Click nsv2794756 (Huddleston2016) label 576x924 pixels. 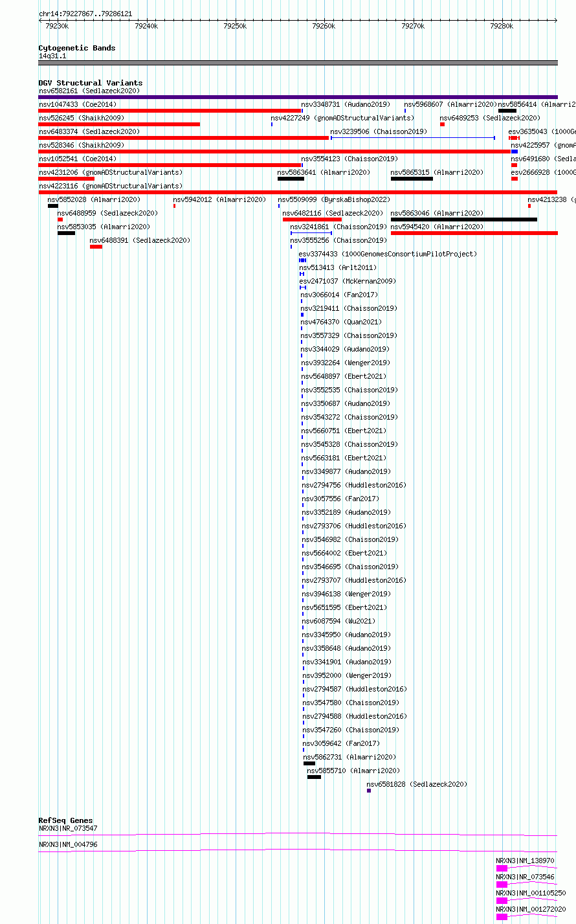coord(354,486)
